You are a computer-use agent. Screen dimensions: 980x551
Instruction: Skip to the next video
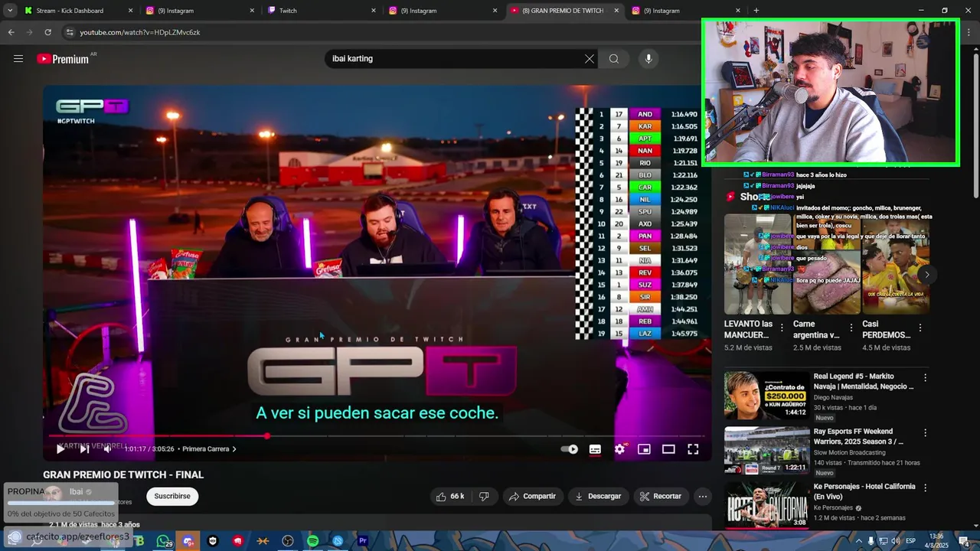(84, 449)
